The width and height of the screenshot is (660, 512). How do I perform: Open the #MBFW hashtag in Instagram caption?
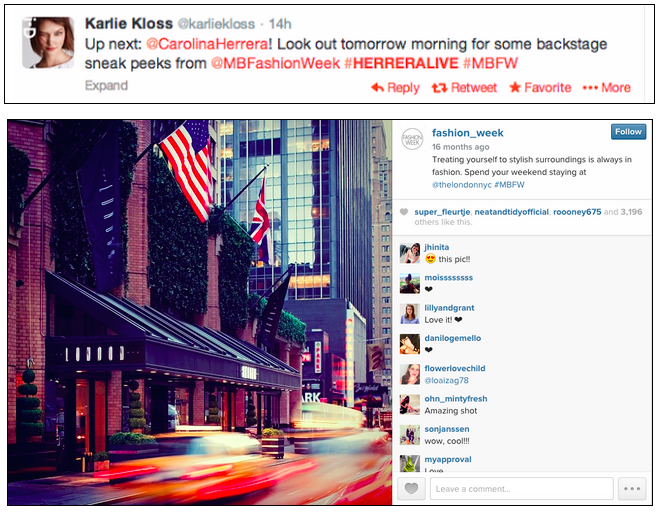(x=509, y=185)
